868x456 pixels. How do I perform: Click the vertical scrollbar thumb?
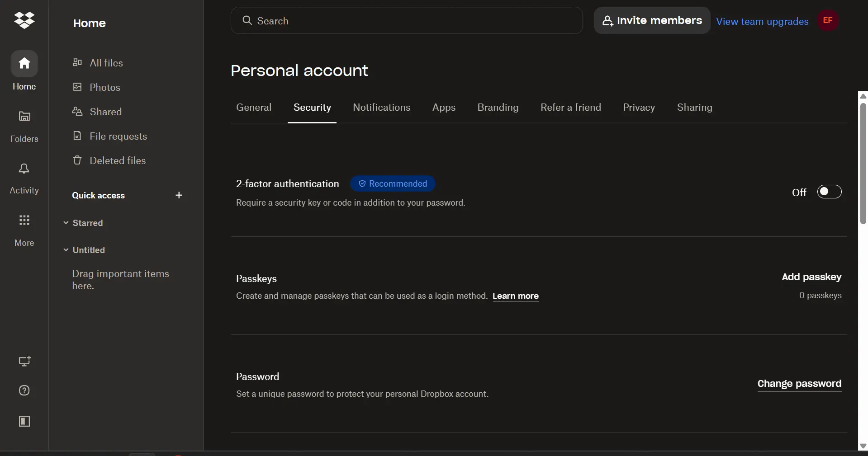863,164
